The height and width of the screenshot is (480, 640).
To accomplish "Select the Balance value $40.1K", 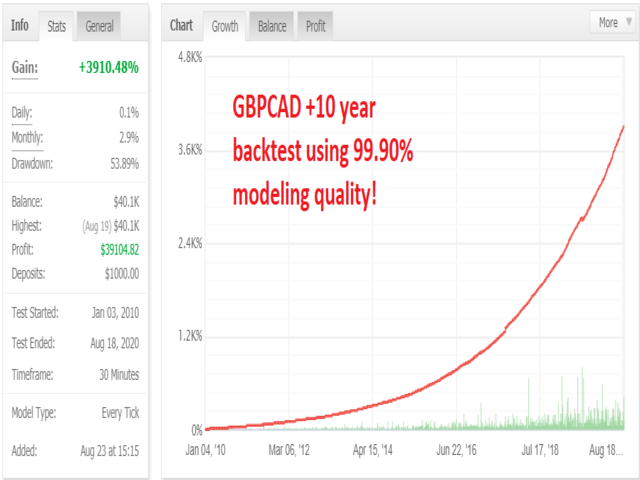I will [x=126, y=202].
